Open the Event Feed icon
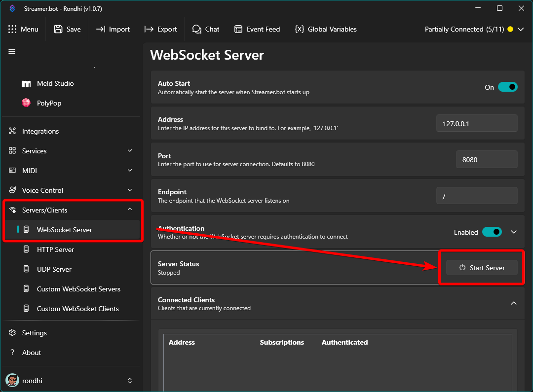 238,29
